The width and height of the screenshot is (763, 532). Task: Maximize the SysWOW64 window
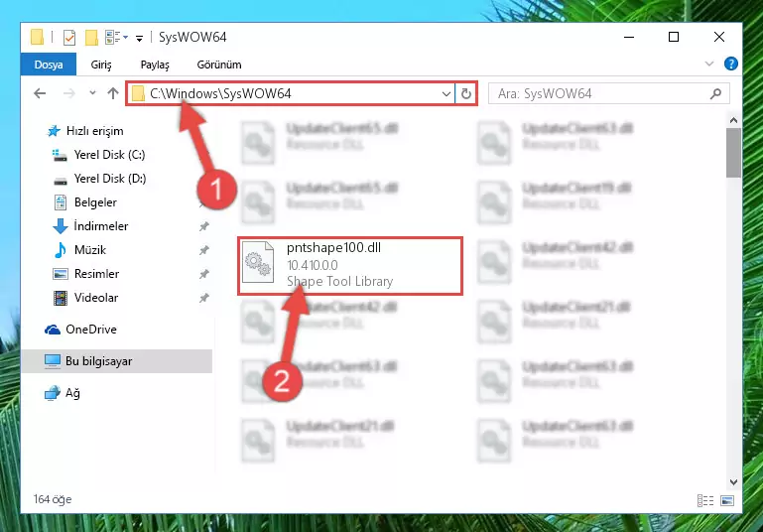(674, 37)
